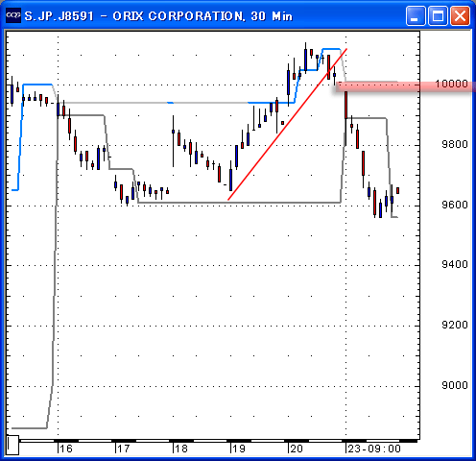Close the ORIX CORPORATION chart window

(x=460, y=15)
